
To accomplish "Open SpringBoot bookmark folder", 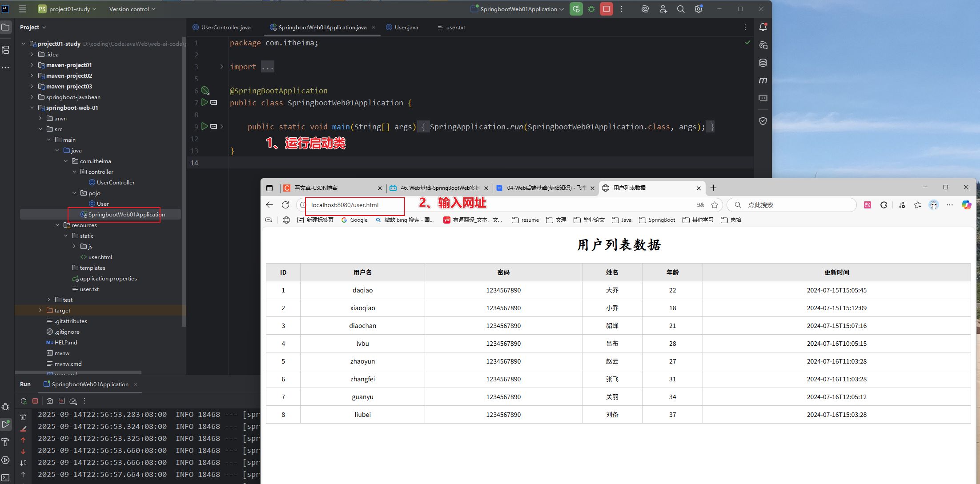I will point(657,220).
